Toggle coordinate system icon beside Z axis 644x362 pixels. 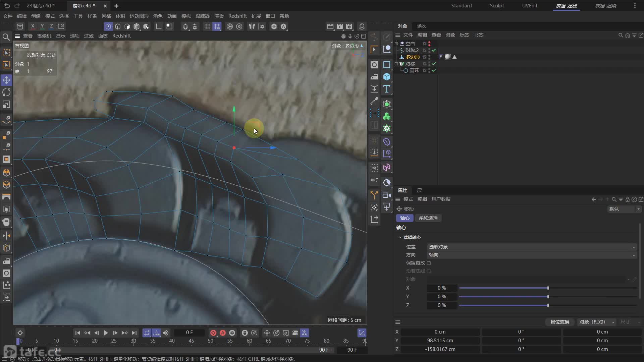click(61, 26)
